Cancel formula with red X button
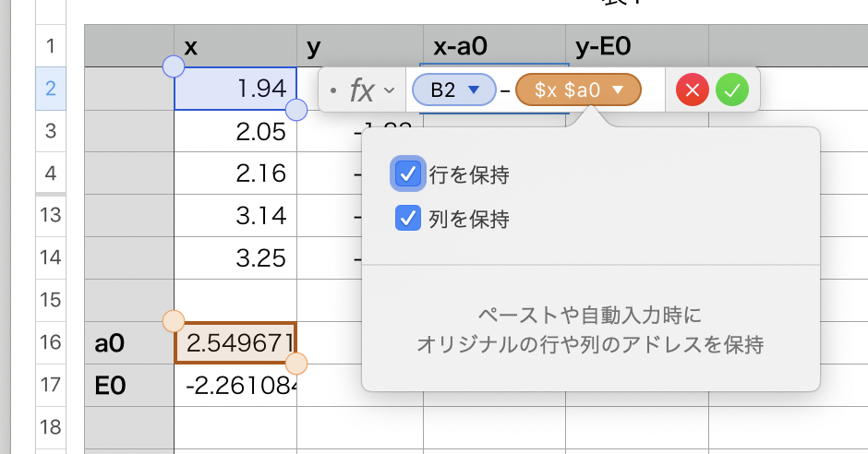 coord(693,90)
